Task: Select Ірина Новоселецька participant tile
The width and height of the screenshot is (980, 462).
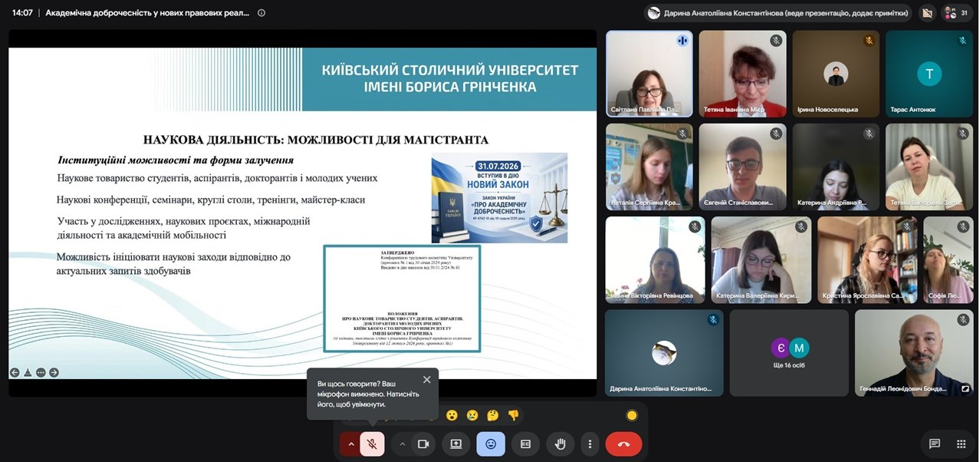Action: tap(836, 74)
